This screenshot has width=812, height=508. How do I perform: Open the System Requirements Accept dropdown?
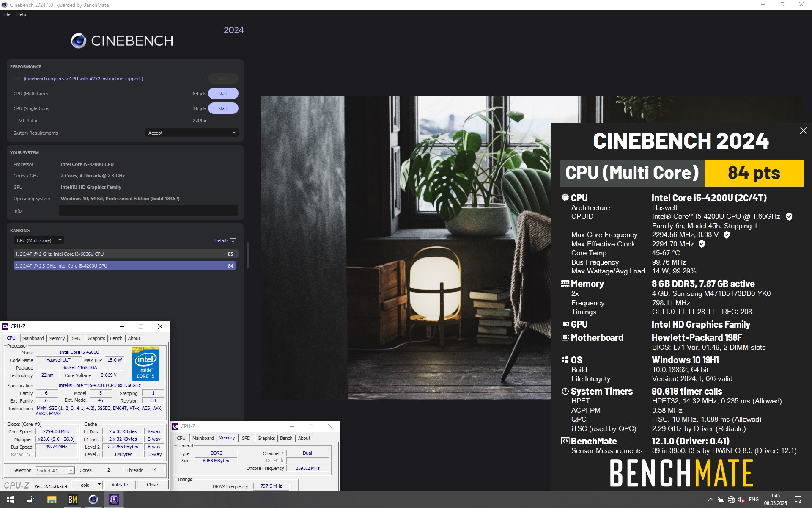[x=192, y=133]
